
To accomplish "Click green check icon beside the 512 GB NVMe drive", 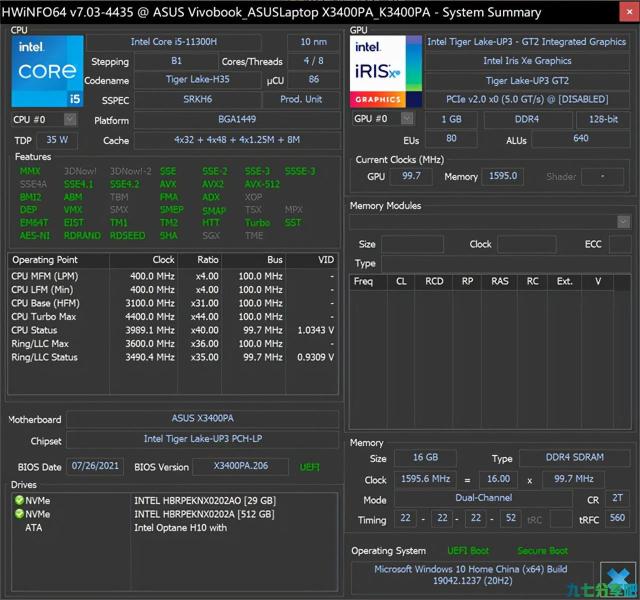I will tap(19, 513).
